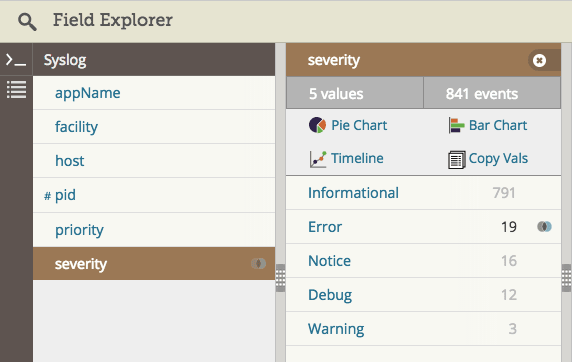Click the Pie Chart icon
Image resolution: width=572 pixels, height=362 pixels.
tap(317, 125)
